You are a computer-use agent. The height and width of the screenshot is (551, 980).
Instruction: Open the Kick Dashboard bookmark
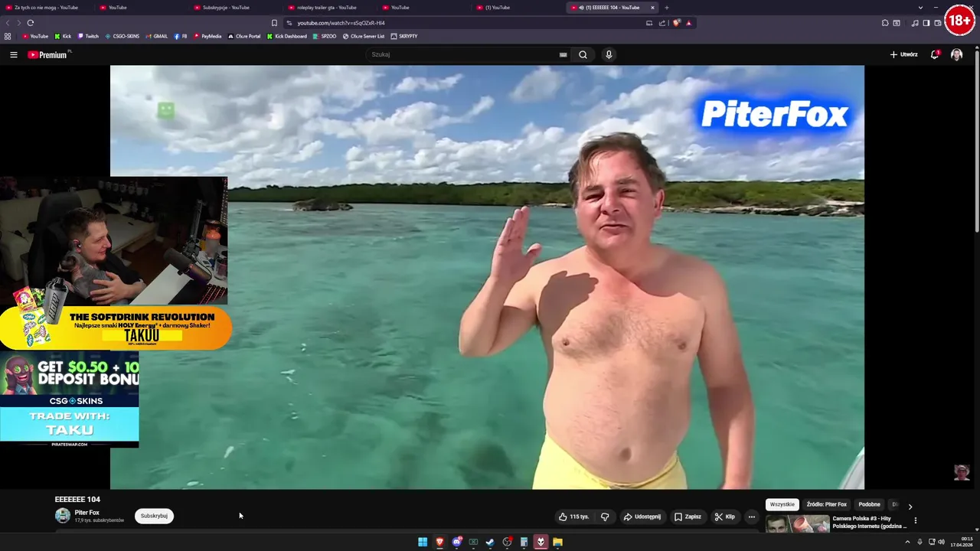[x=286, y=36]
